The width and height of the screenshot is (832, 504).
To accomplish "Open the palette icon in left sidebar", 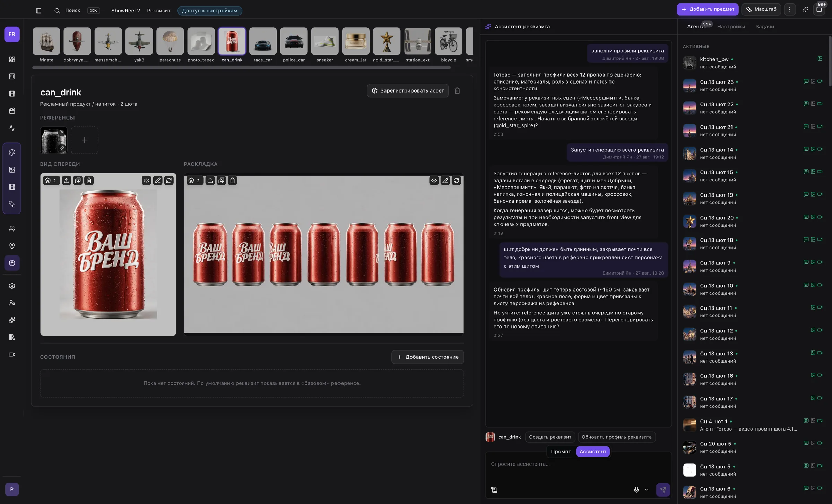I will point(12,153).
